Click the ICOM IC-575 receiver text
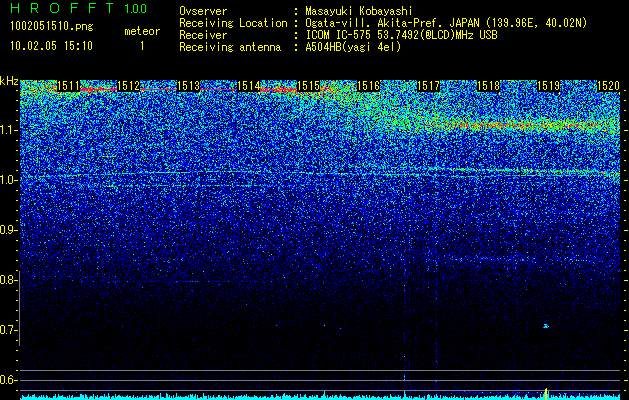Viewport: 629px width, 400px height. (401, 35)
